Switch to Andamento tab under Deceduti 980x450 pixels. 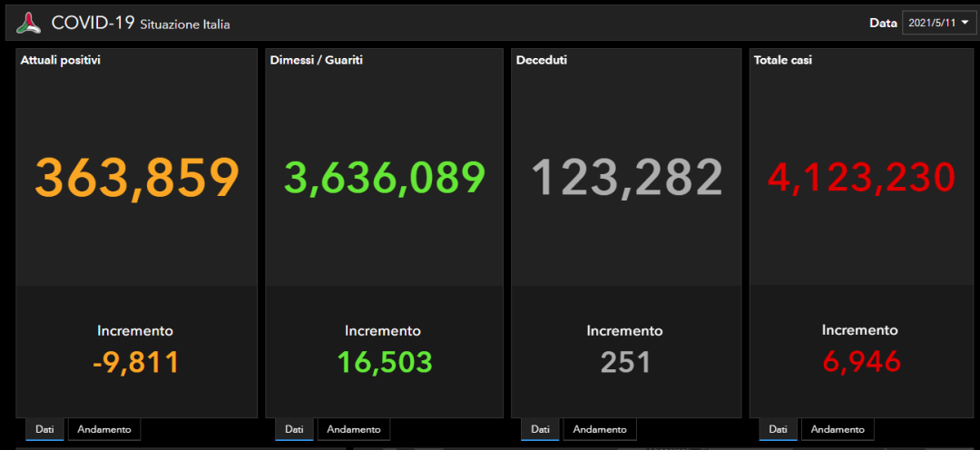pyautogui.click(x=600, y=429)
